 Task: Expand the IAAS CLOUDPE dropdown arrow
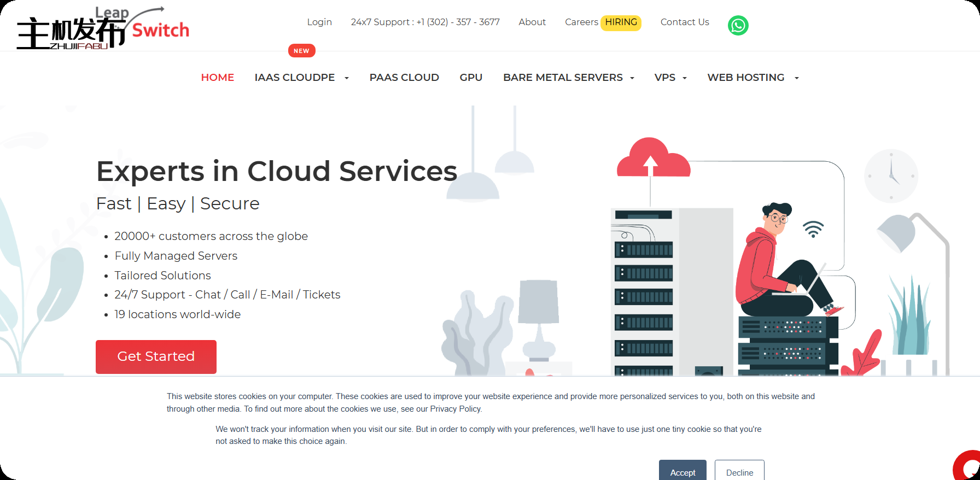[x=347, y=78]
